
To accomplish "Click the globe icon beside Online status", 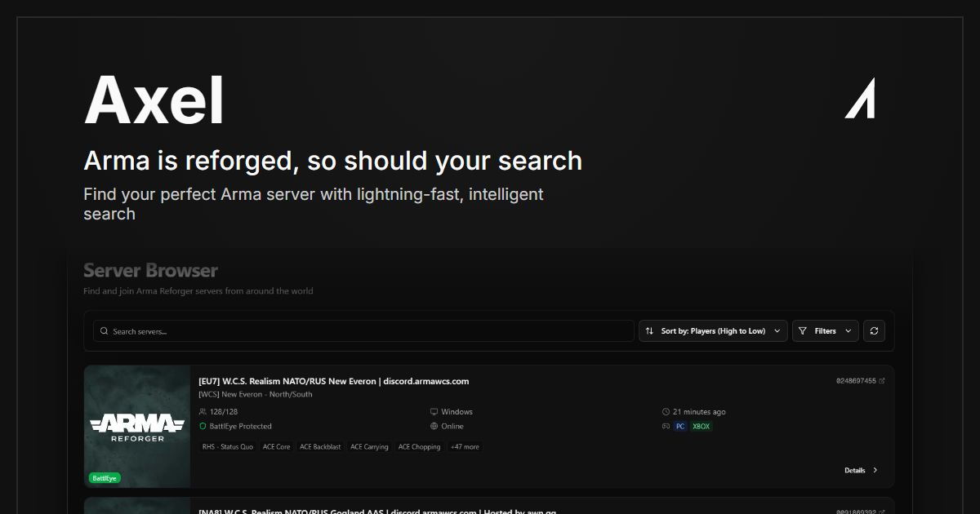I will coord(433,426).
